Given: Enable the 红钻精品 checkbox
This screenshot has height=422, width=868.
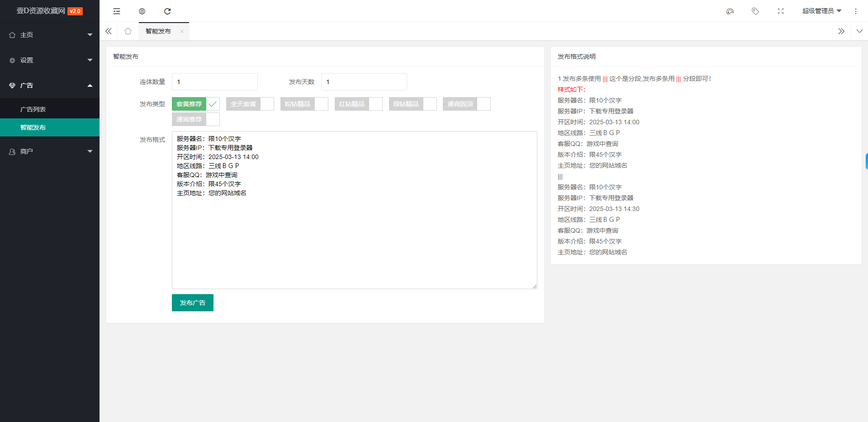Looking at the screenshot, I should (358, 104).
